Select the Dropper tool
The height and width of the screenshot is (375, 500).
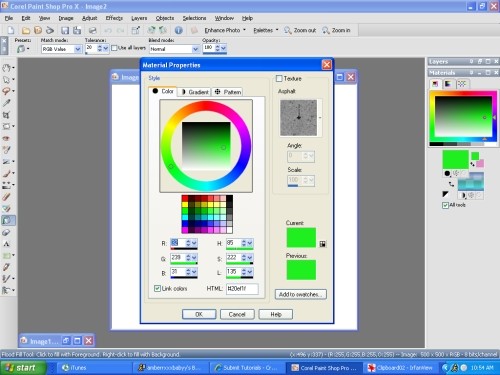point(6,103)
